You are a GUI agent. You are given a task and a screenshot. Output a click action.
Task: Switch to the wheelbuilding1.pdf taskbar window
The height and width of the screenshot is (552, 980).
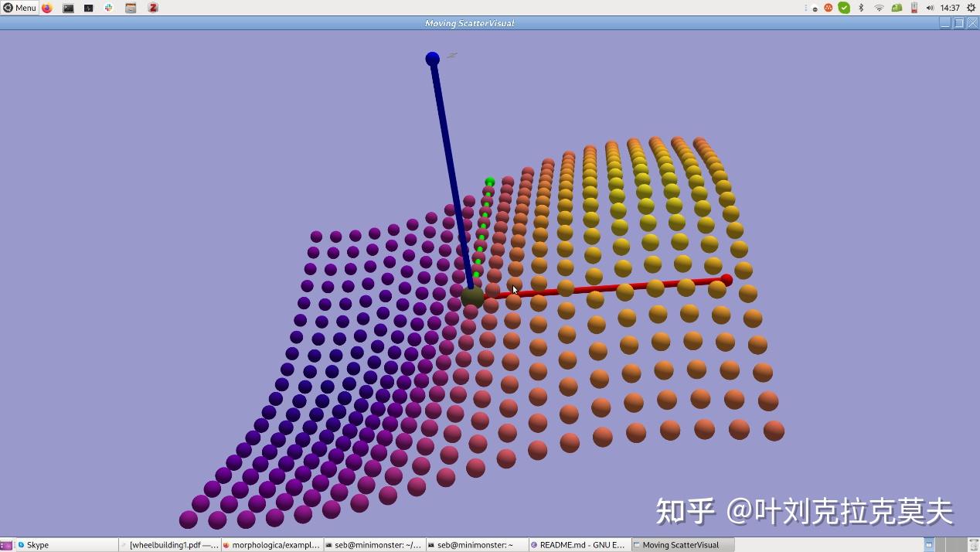point(169,545)
